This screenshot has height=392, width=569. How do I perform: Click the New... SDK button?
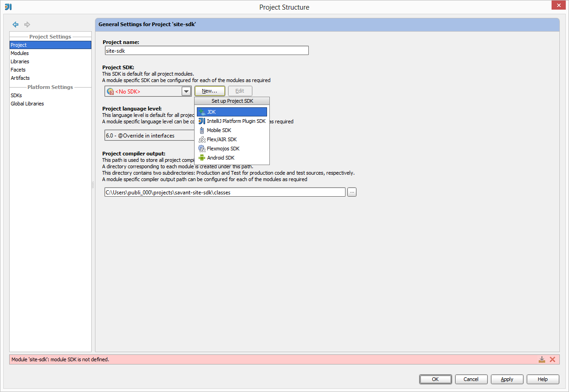point(210,91)
